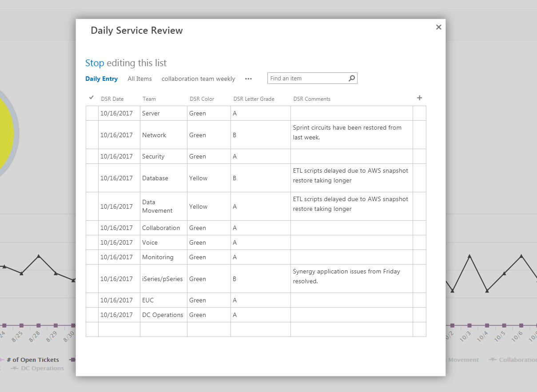537x392 pixels.
Task: Open the Team column header menu
Action: (x=149, y=99)
